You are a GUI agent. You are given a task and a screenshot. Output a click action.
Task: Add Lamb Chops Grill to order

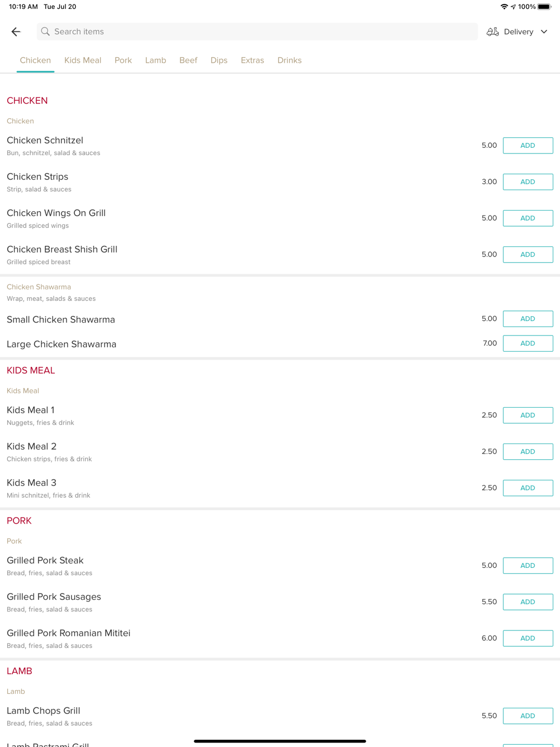(528, 716)
